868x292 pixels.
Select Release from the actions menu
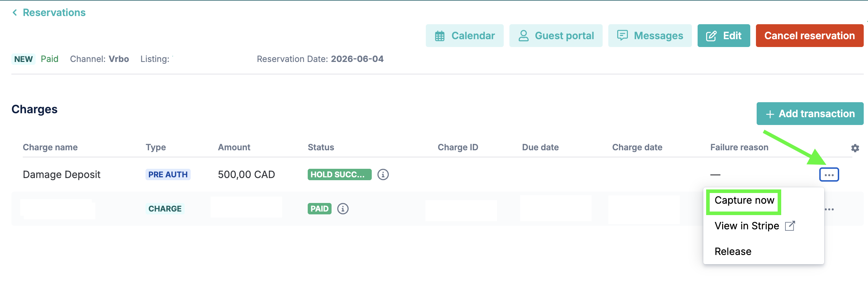click(x=733, y=251)
